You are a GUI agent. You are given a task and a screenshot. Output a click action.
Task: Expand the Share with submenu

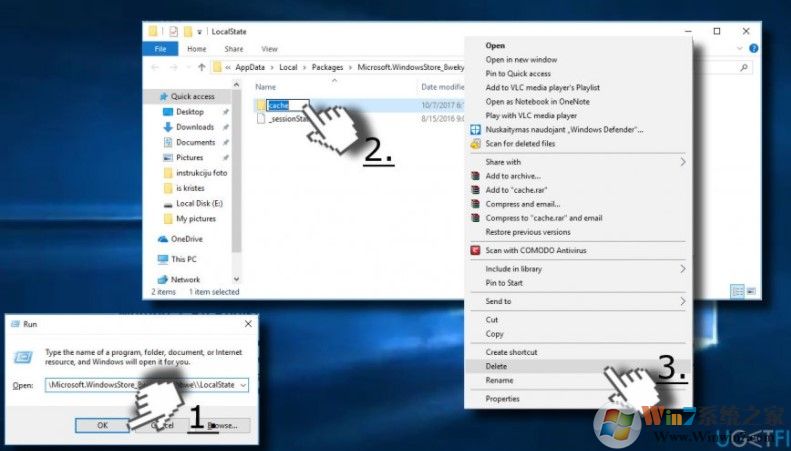pos(578,162)
